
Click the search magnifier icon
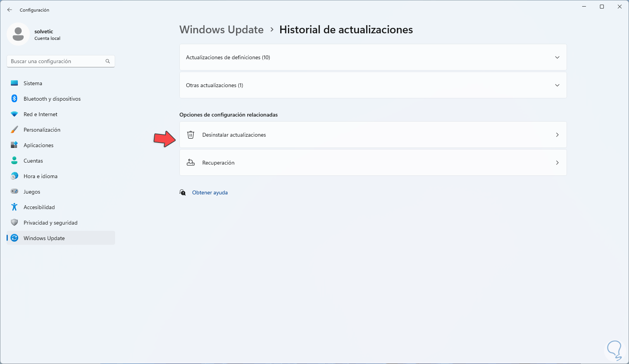click(x=108, y=61)
